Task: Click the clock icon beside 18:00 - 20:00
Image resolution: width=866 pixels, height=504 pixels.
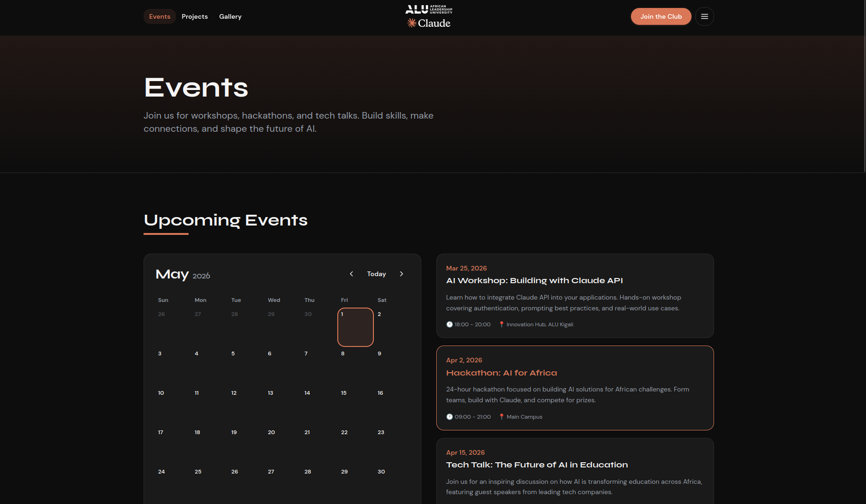Action: (x=449, y=324)
